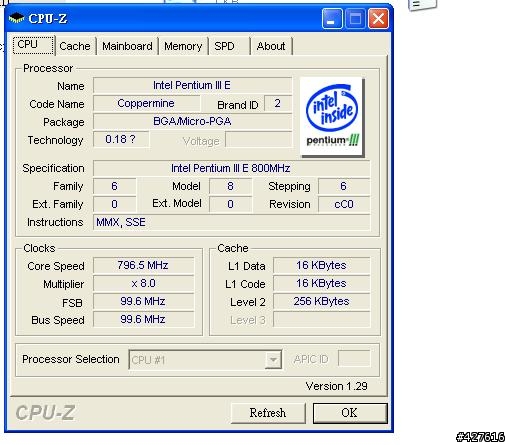The image size is (512, 445).
Task: Click the Instructions value MMX, SSE
Action: click(231, 222)
